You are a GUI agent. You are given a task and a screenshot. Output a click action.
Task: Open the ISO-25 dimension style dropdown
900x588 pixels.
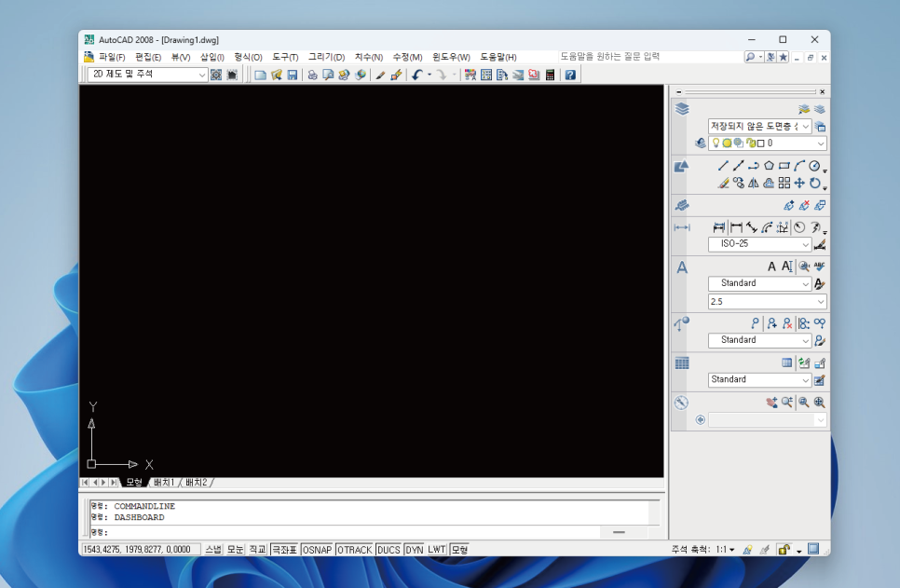(x=759, y=244)
